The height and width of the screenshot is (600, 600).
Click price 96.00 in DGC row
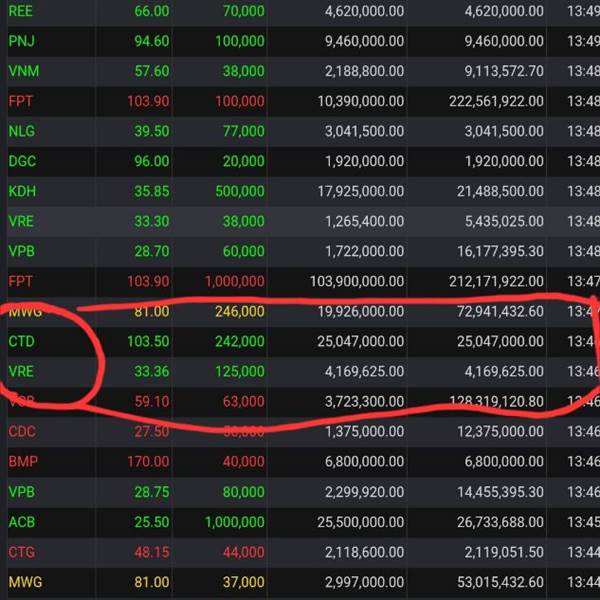coord(152,161)
